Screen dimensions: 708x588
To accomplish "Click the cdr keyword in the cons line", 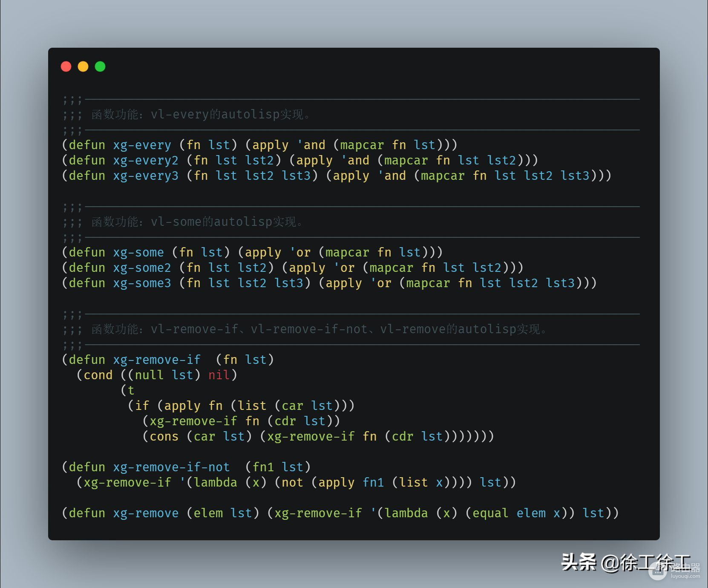I will (403, 437).
